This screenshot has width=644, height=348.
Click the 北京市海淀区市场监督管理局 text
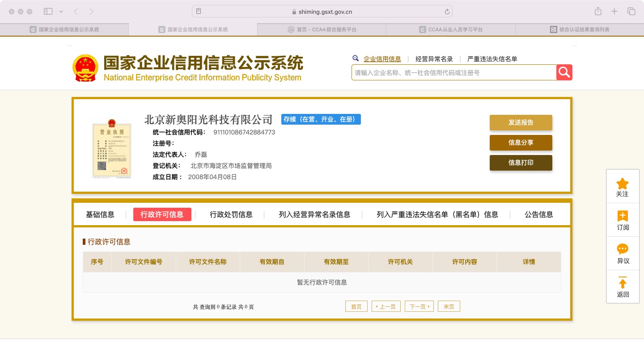click(x=231, y=166)
